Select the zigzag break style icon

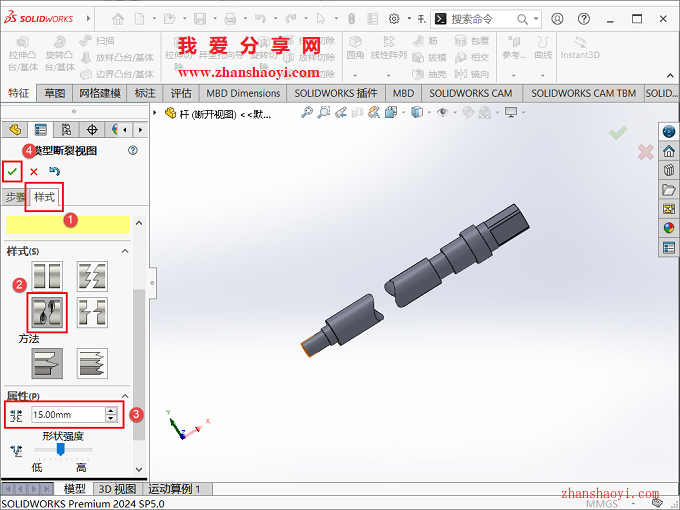point(92,276)
